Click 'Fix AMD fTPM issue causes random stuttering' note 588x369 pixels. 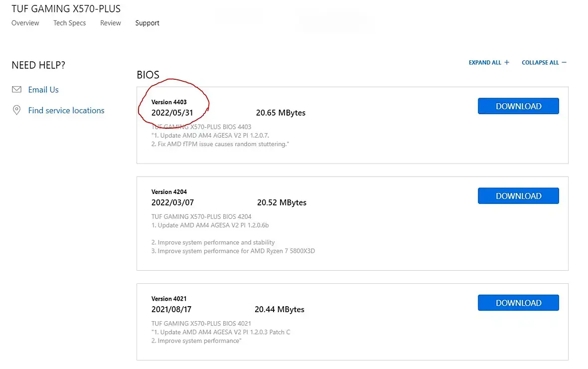click(x=220, y=144)
